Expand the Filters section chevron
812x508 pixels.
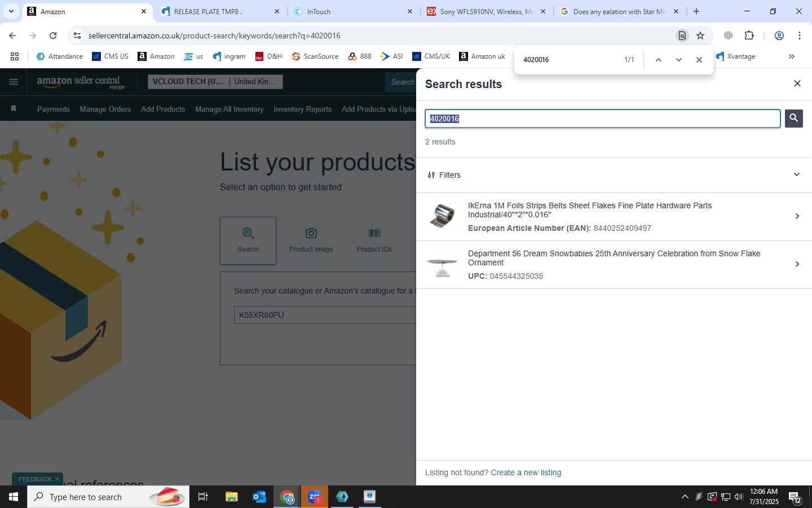click(x=796, y=174)
